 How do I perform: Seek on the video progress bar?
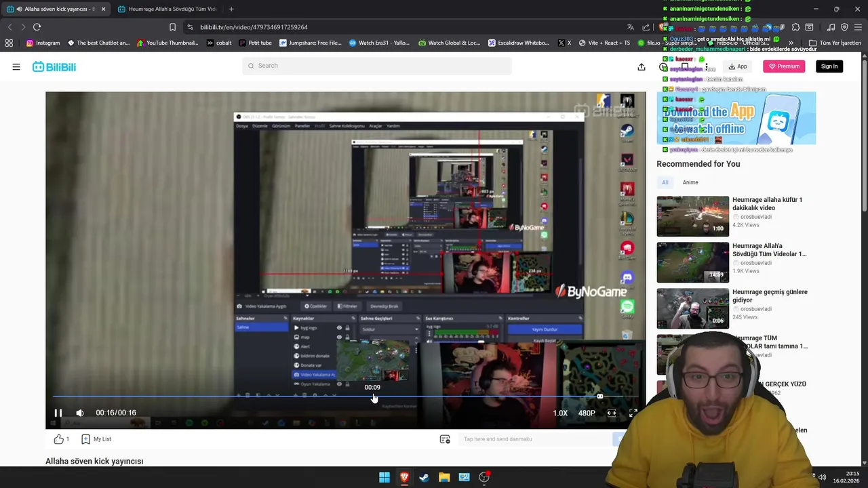346,396
